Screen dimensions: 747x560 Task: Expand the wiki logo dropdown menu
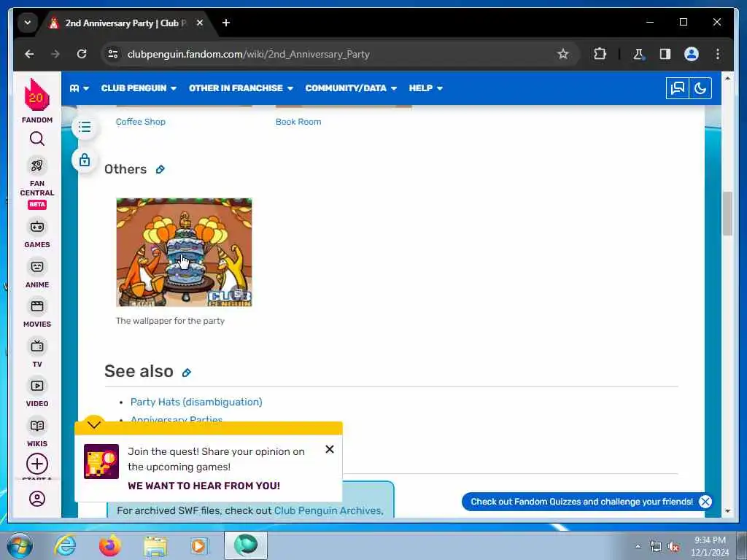tap(79, 88)
